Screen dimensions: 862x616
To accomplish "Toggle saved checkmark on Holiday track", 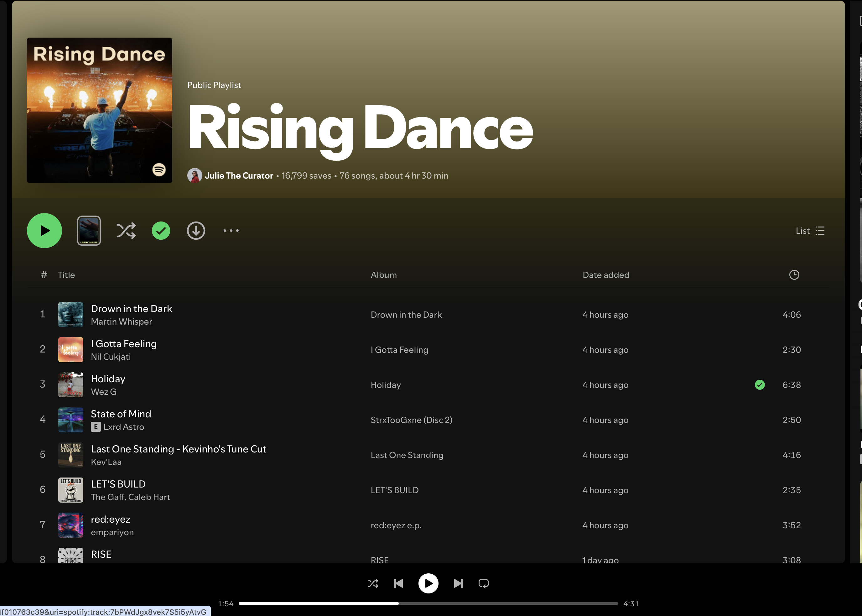I will [x=760, y=385].
